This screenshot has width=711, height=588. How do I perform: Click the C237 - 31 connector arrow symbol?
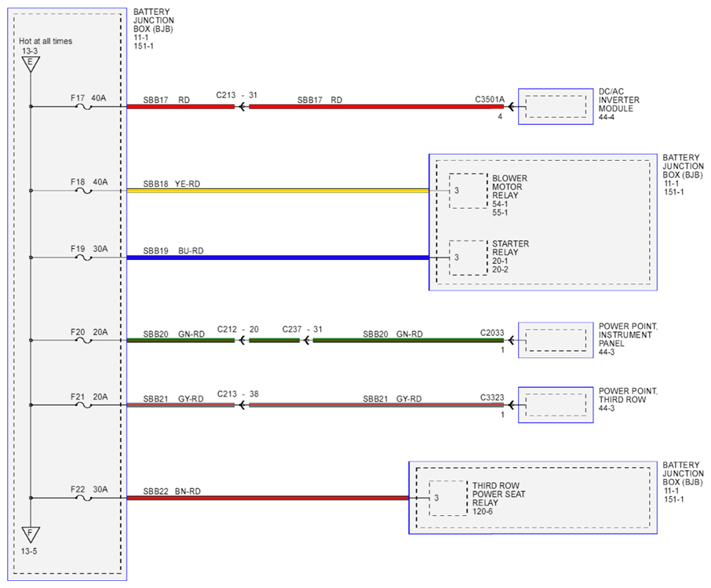307,340
